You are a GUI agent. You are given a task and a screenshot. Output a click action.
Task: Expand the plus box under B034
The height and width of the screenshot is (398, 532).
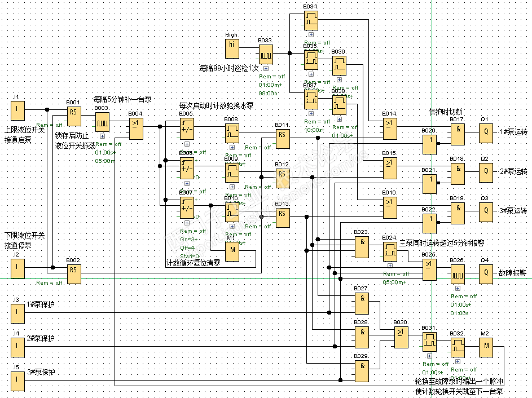[x=311, y=34]
